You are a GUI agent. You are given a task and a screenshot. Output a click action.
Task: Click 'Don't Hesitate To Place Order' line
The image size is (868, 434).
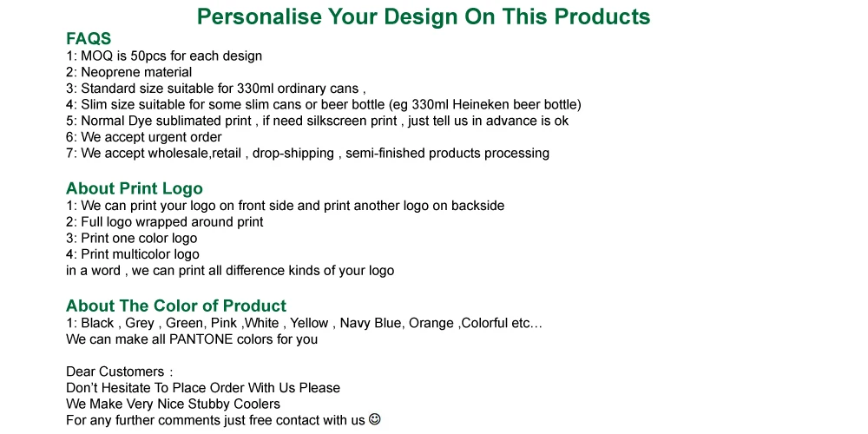tap(203, 387)
